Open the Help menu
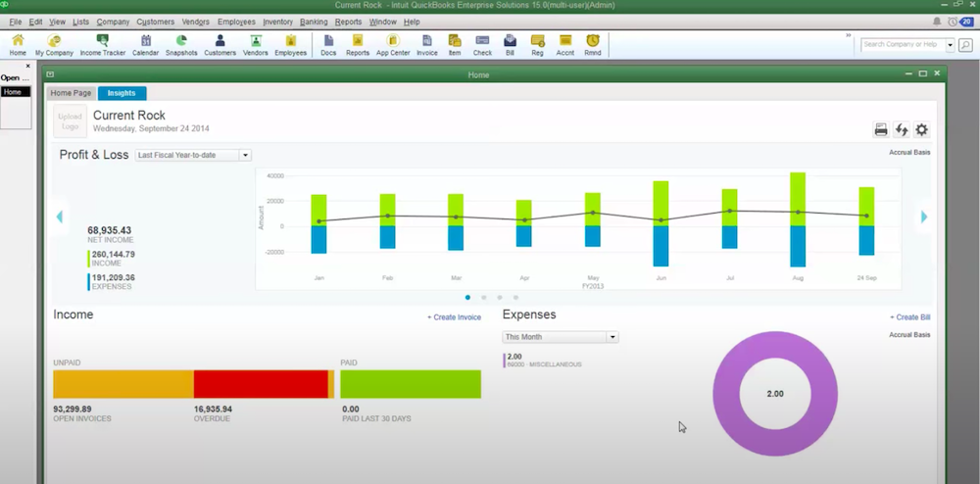Viewport: 980px width, 484px height. 412,22
